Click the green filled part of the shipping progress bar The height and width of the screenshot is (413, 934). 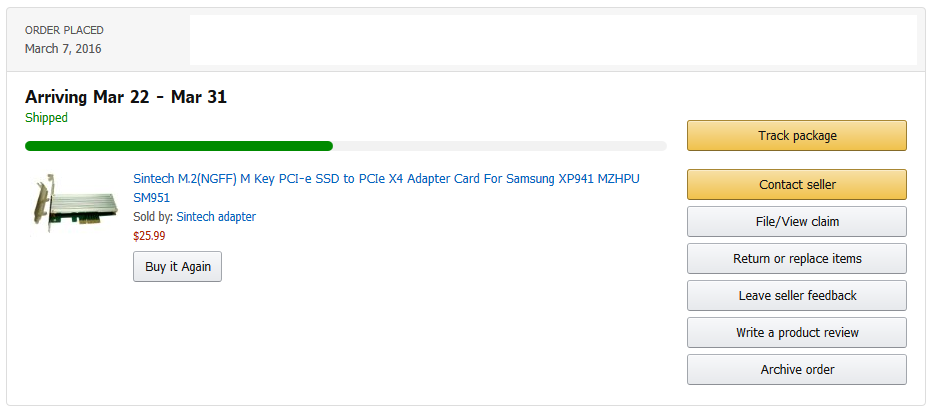point(179,146)
